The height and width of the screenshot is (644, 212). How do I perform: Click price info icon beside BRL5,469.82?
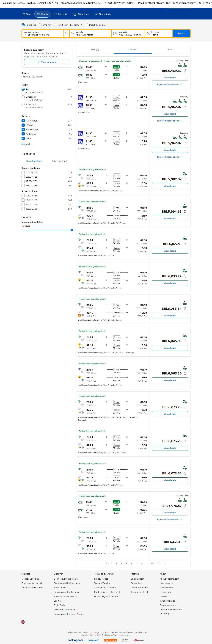click(x=185, y=71)
